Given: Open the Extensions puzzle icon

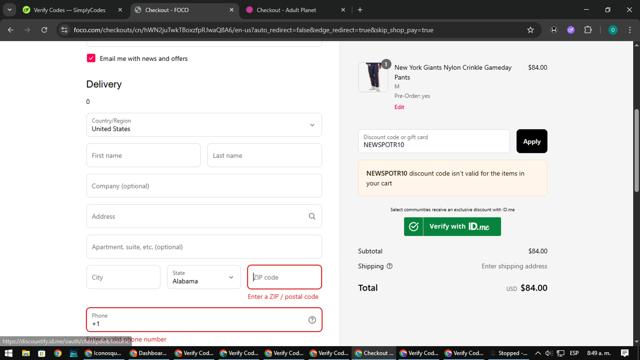Looking at the screenshot, I should point(588,30).
